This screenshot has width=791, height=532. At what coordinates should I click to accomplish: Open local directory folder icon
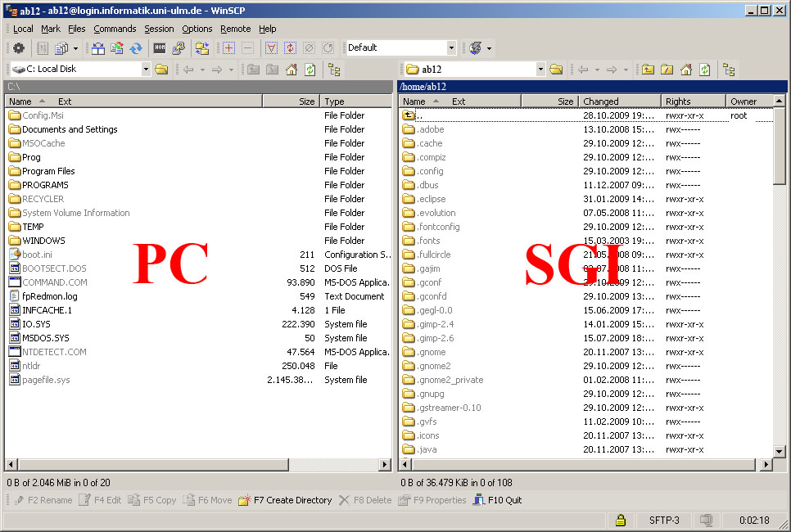click(161, 69)
